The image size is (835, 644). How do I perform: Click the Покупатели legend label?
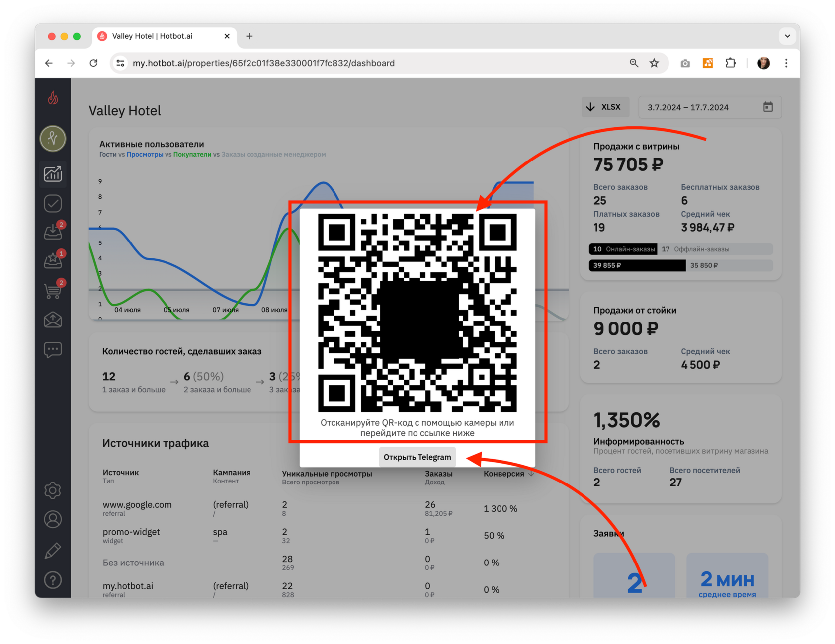[192, 155]
